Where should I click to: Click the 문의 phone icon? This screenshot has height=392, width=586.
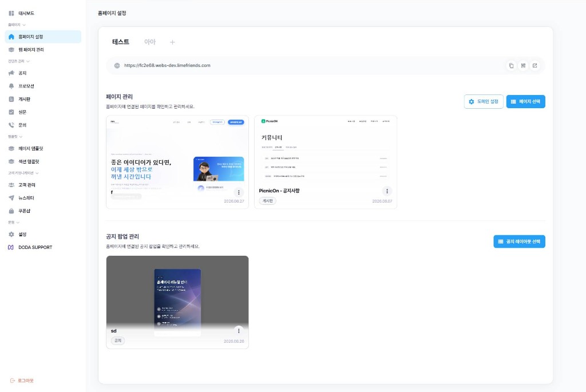(11, 125)
